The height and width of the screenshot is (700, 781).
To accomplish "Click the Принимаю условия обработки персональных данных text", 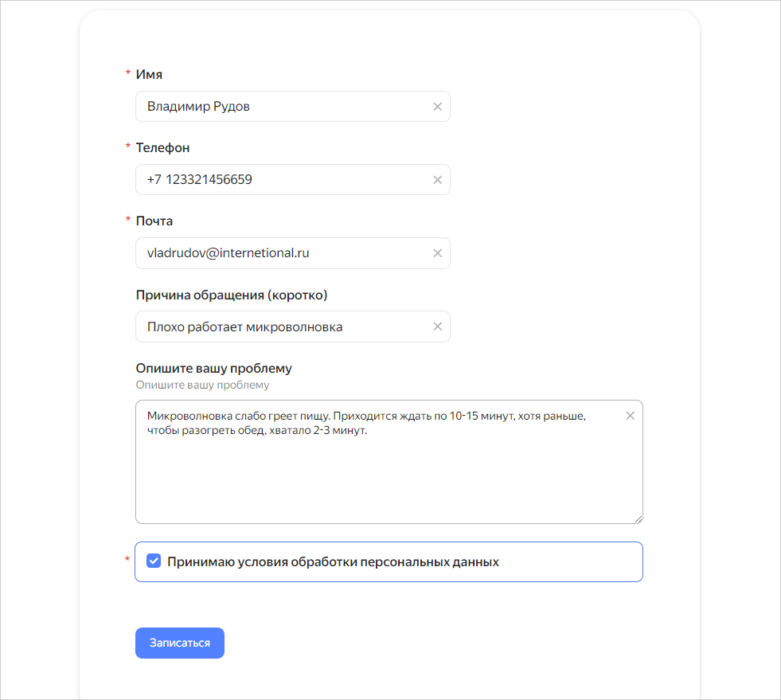I will pos(333,562).
